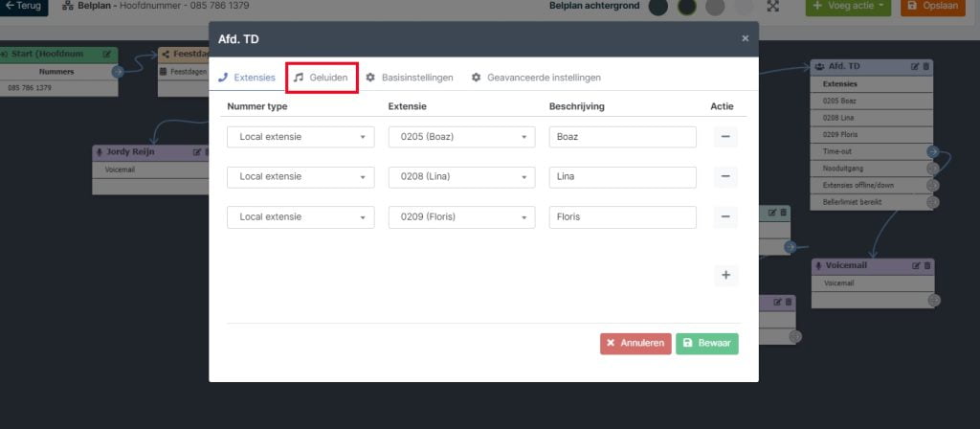Select the darkest slate background color
The image size is (980, 429).
(x=658, y=7)
